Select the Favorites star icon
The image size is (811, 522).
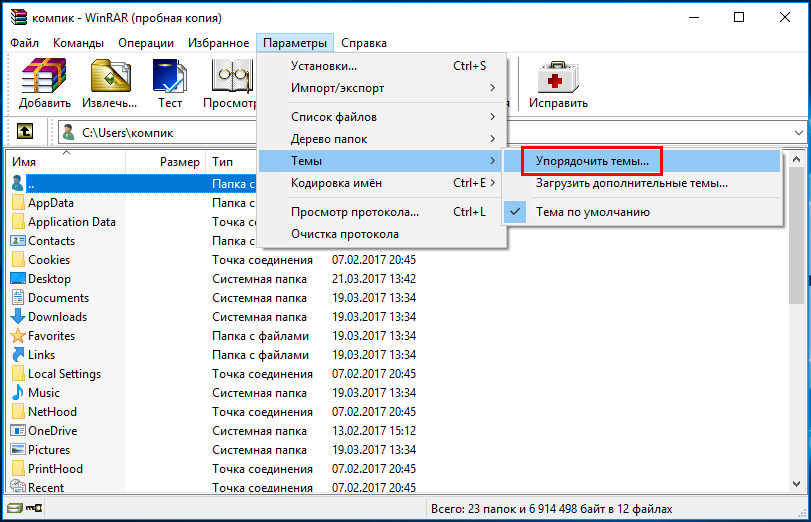(18, 336)
